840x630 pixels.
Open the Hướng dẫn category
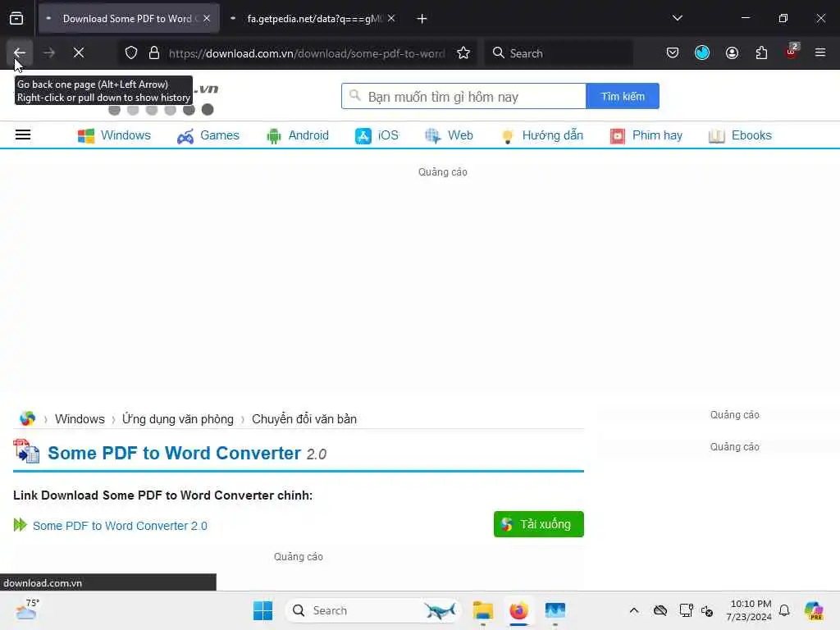pos(541,135)
